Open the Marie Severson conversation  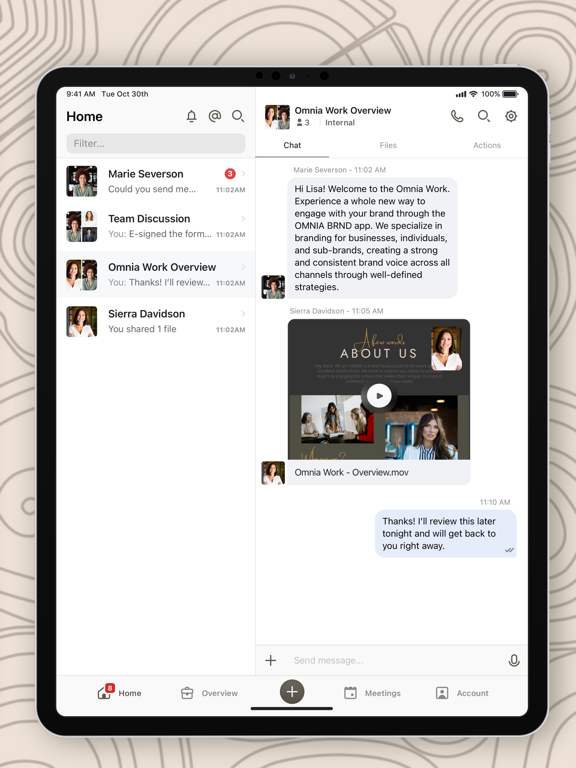click(x=156, y=181)
